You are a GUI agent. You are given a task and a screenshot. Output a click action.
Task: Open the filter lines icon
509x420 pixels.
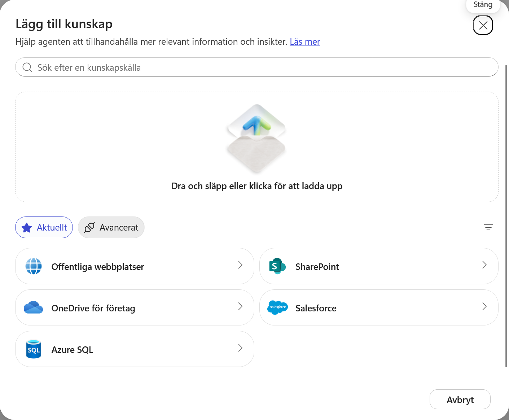tap(488, 227)
